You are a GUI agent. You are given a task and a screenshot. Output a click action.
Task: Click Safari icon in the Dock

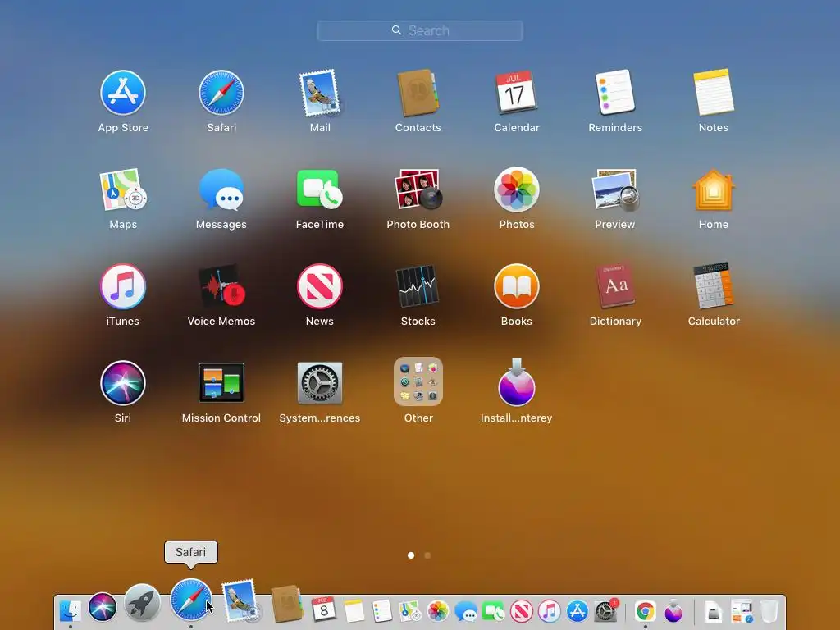click(190, 600)
